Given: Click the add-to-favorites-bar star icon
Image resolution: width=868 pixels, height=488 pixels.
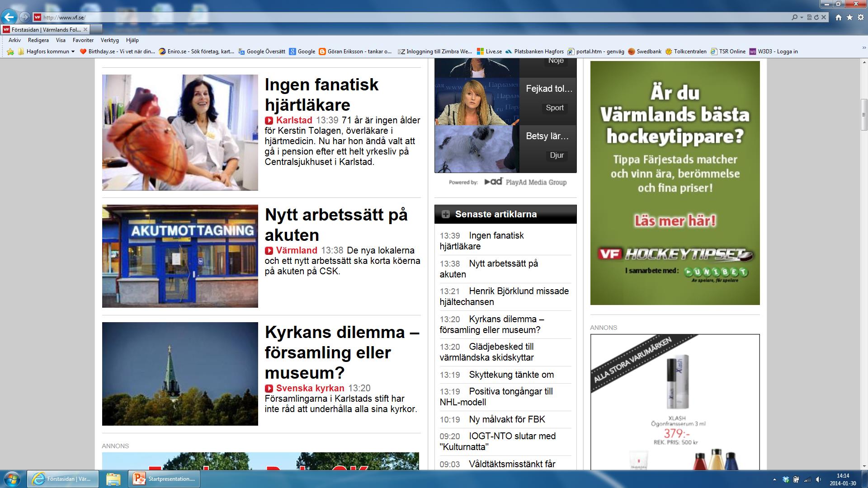Looking at the screenshot, I should click(x=10, y=52).
